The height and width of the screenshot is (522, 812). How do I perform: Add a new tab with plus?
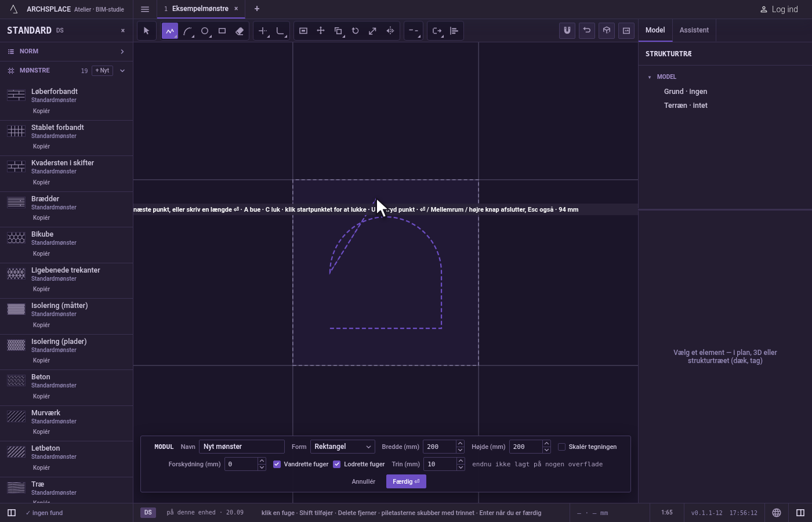tap(257, 9)
